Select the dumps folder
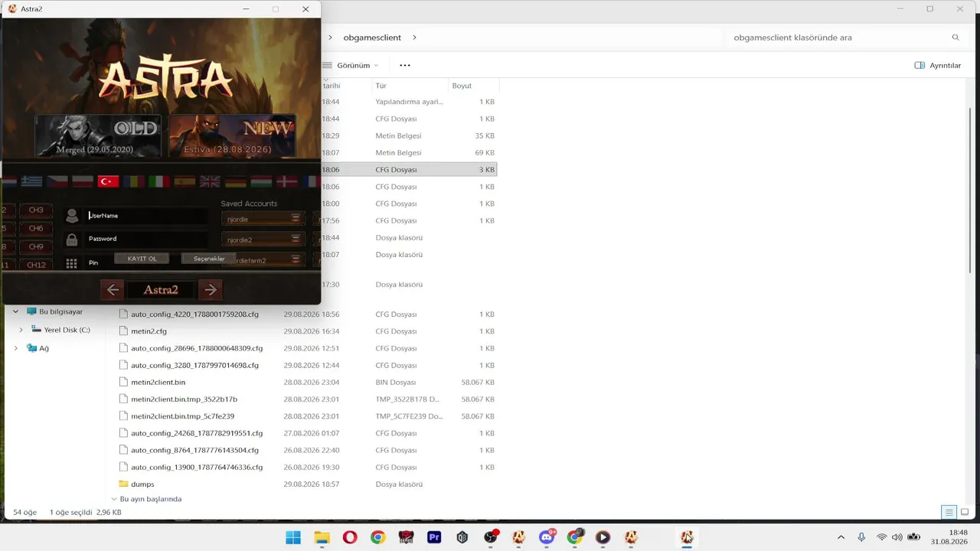Viewport: 980px width, 551px height. tap(137, 484)
